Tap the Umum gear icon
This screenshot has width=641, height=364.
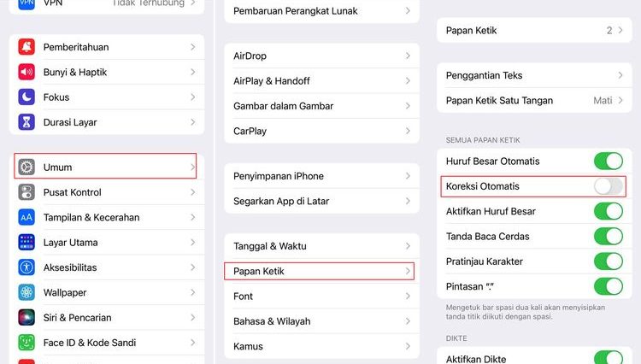[26, 167]
